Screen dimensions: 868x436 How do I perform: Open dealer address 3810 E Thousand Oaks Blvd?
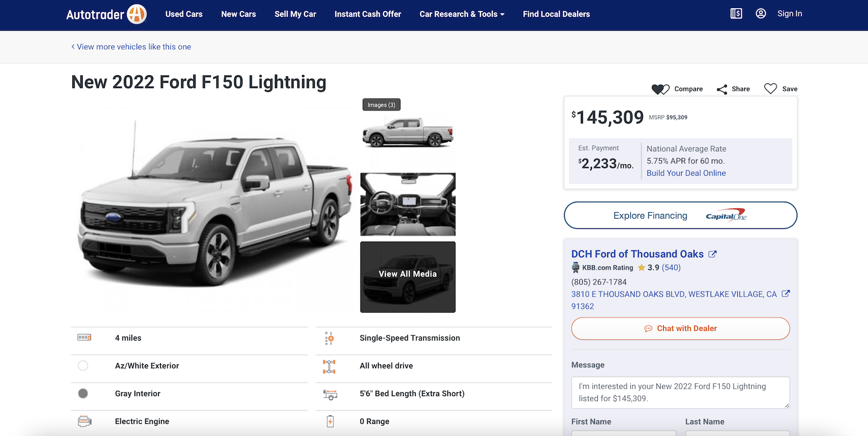point(674,300)
